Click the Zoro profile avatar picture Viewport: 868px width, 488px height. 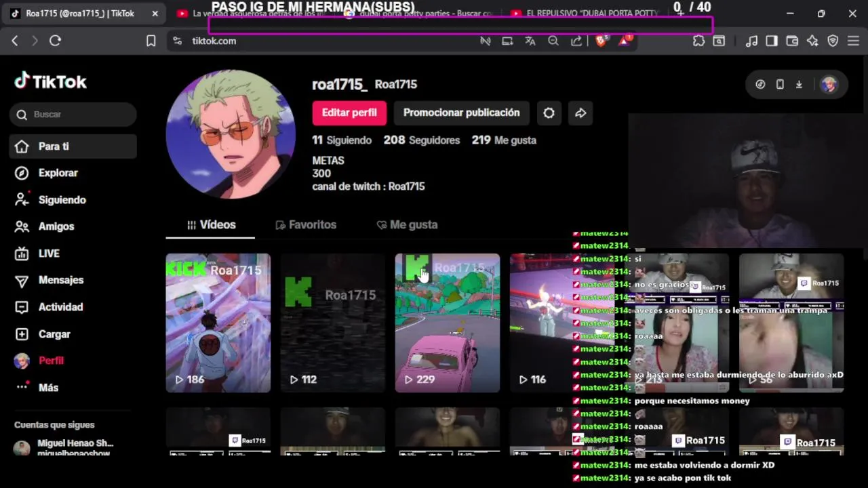[231, 134]
